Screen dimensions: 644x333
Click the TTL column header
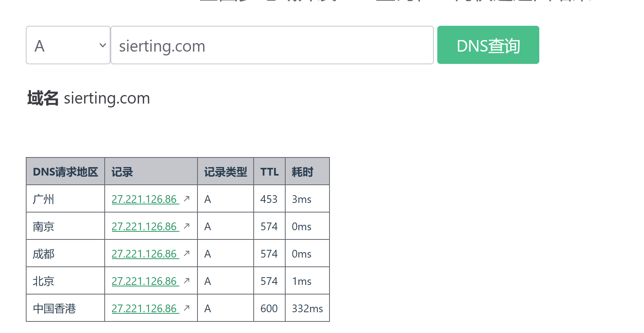coord(269,172)
